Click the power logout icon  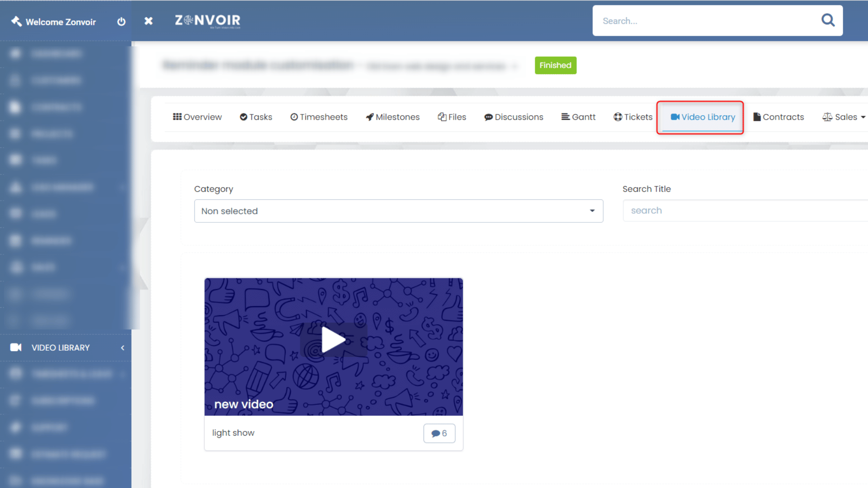pyautogui.click(x=121, y=22)
